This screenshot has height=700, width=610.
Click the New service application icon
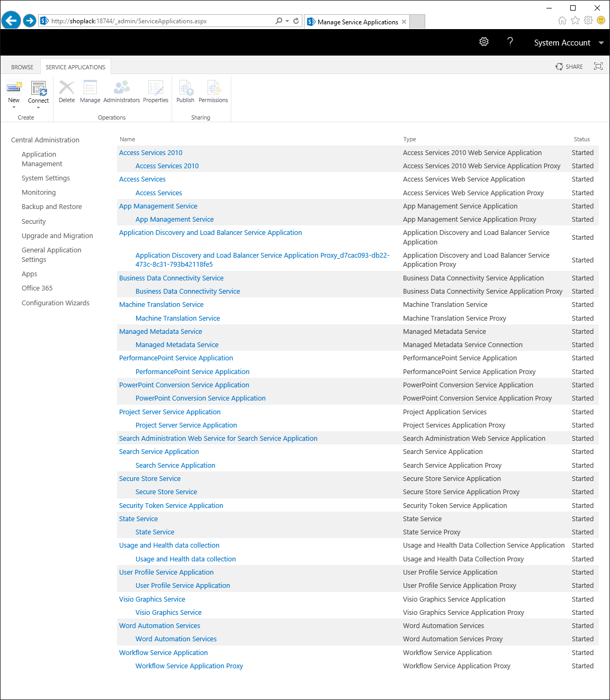pos(14,87)
